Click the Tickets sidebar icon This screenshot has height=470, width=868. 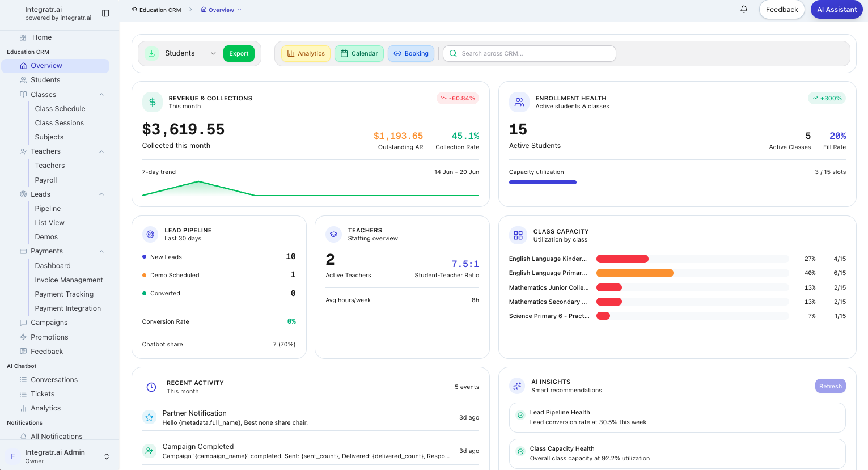tap(23, 394)
